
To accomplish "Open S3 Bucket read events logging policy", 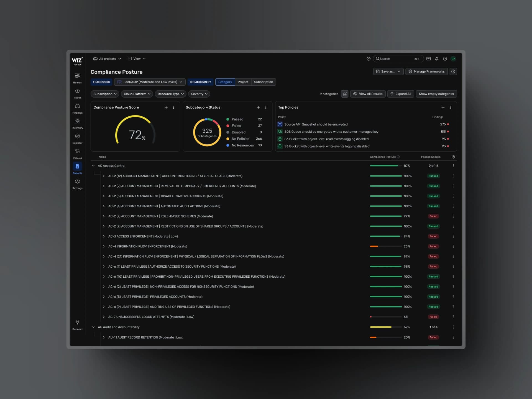I will 326,139.
